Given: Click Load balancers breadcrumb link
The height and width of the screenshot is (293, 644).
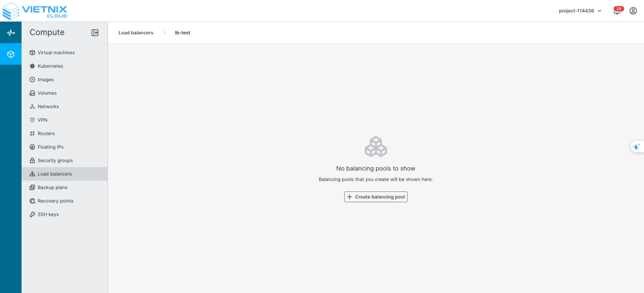Looking at the screenshot, I should (136, 33).
